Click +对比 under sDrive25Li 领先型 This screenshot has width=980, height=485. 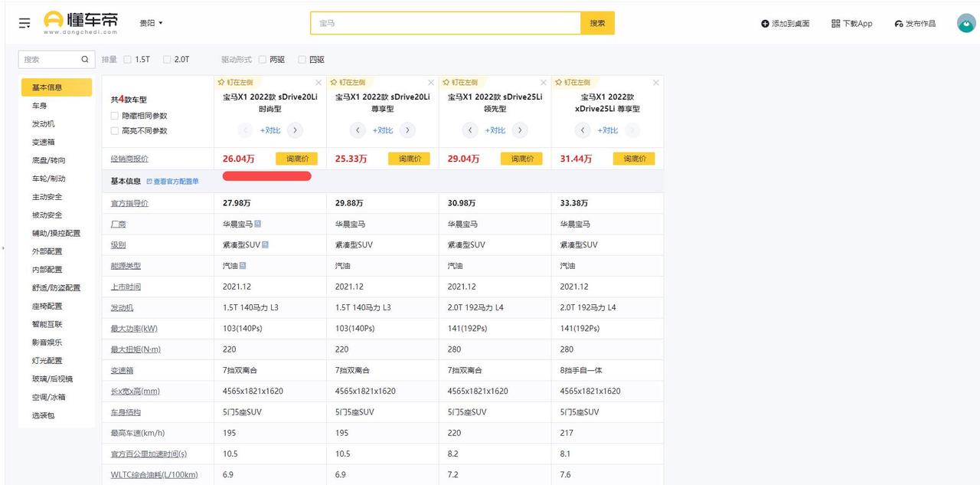[495, 130]
